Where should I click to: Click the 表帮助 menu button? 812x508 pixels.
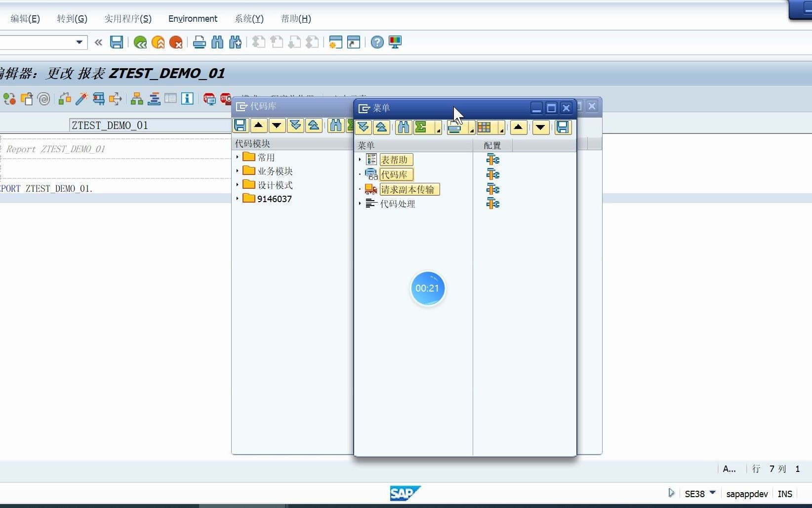pyautogui.click(x=396, y=160)
